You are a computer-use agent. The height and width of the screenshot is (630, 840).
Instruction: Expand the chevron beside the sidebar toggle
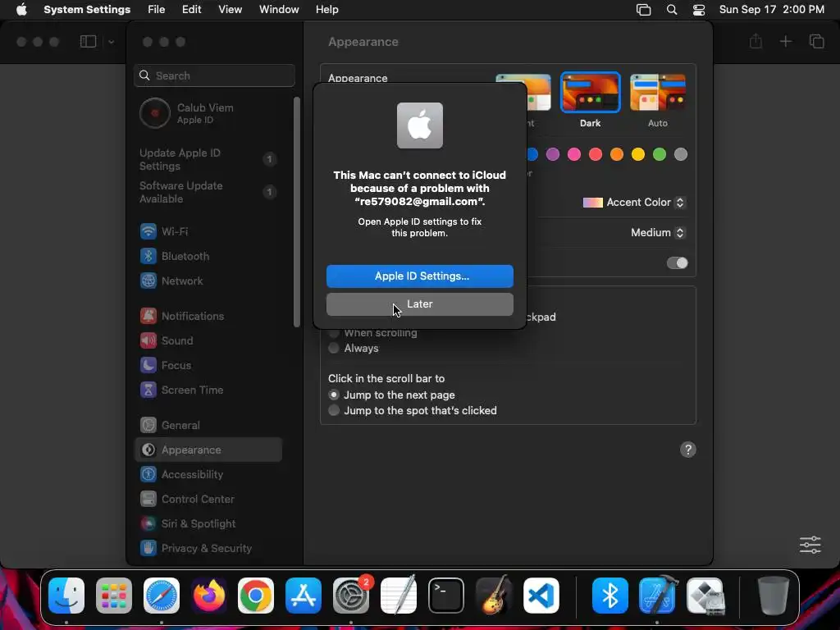[x=111, y=42]
